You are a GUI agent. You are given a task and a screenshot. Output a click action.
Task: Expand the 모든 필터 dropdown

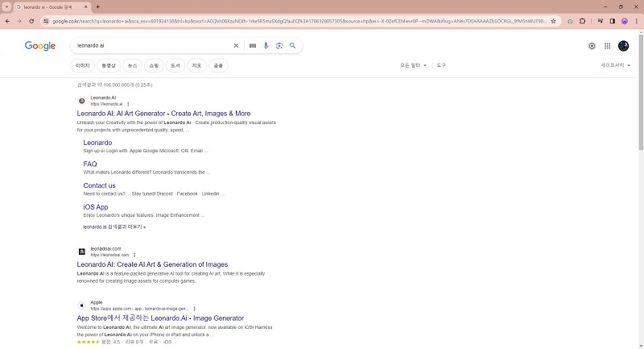point(413,65)
